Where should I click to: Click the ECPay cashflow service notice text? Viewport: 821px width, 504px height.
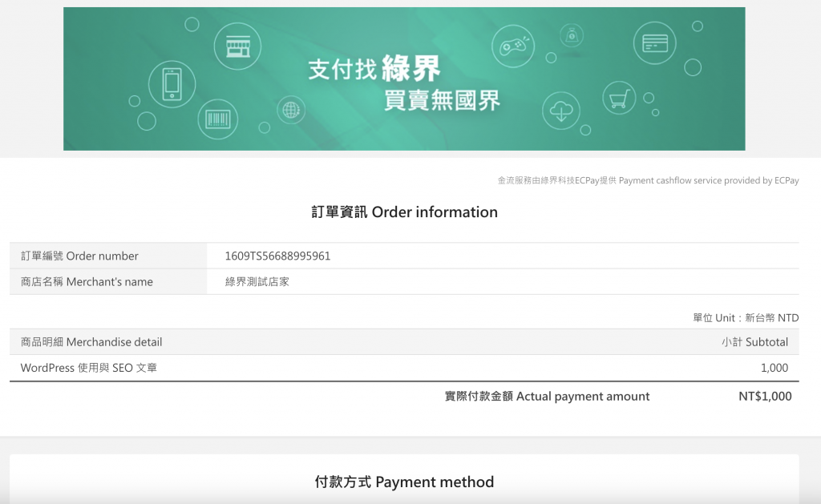[x=648, y=180]
